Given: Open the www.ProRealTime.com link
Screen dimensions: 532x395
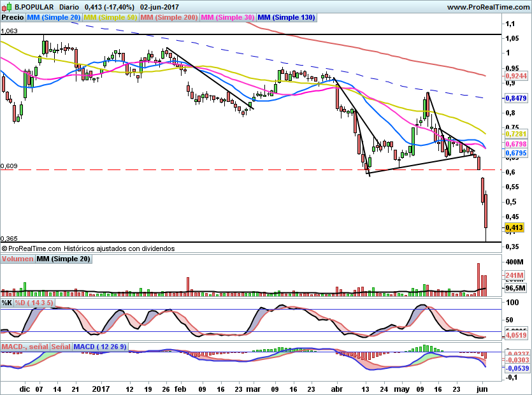Looking at the screenshot, I should click(487, 6).
